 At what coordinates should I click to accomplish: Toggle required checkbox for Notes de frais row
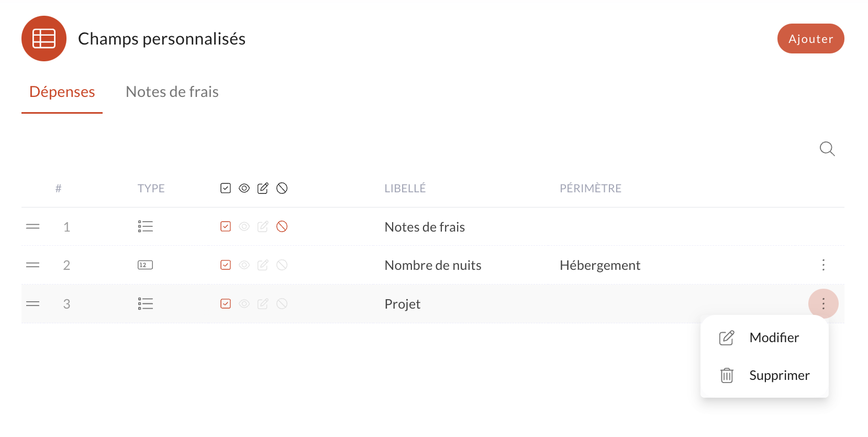226,226
